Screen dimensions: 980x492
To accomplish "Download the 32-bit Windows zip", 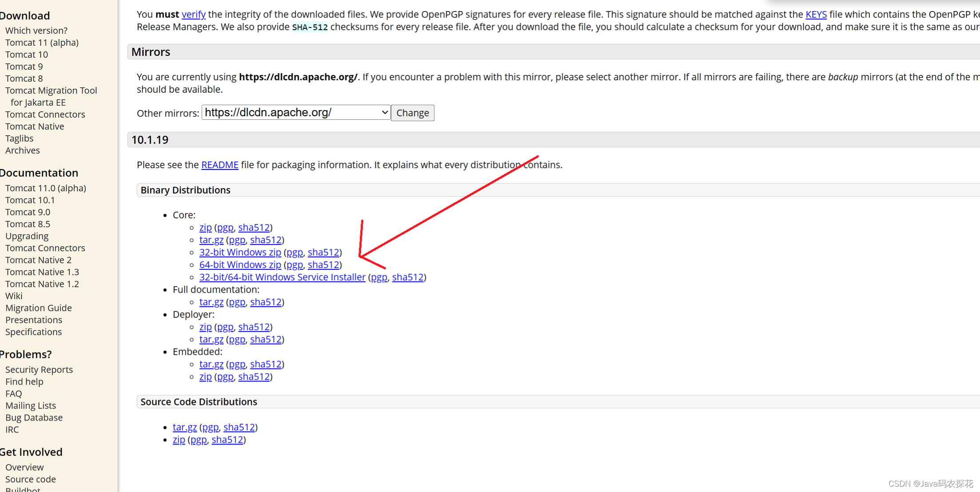I will [x=240, y=252].
